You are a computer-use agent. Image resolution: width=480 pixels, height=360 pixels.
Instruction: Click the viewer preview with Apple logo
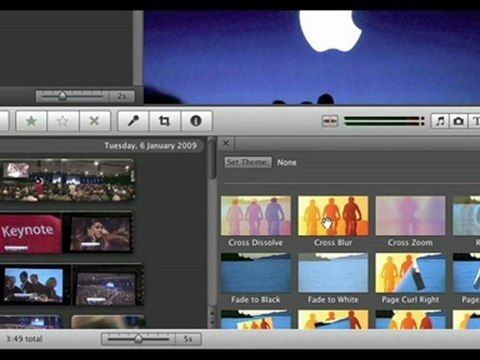tap(312, 57)
